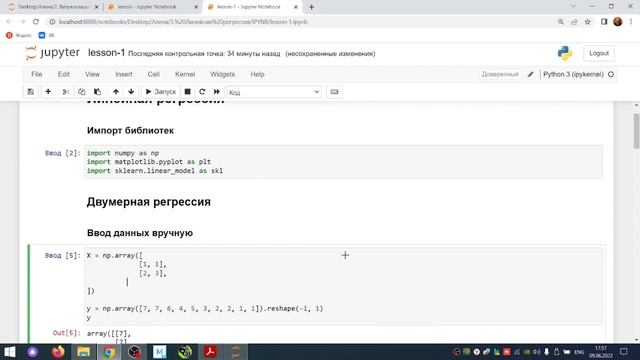The image size is (640, 360).
Task: Click the kernel idle circle indicator
Action: click(611, 74)
